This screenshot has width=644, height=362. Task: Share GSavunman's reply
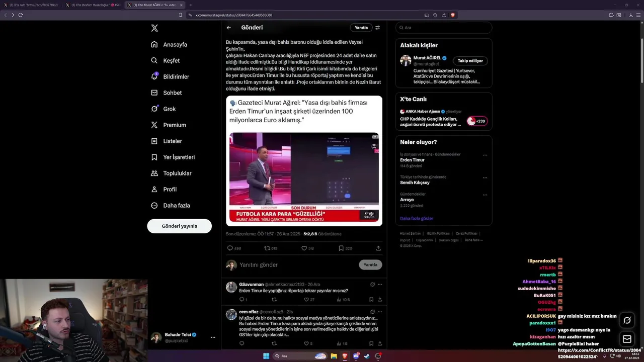(380, 299)
